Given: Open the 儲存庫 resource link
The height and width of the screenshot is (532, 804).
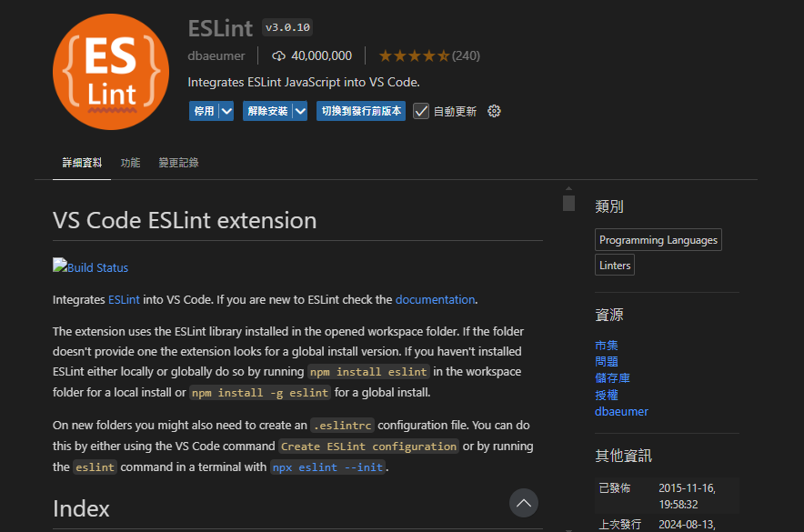Looking at the screenshot, I should pyautogui.click(x=612, y=378).
